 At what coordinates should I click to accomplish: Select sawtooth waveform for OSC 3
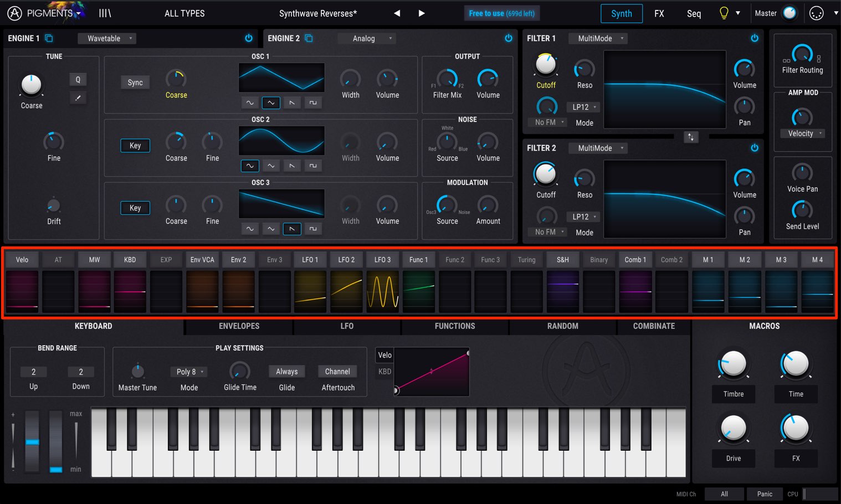[x=292, y=229]
